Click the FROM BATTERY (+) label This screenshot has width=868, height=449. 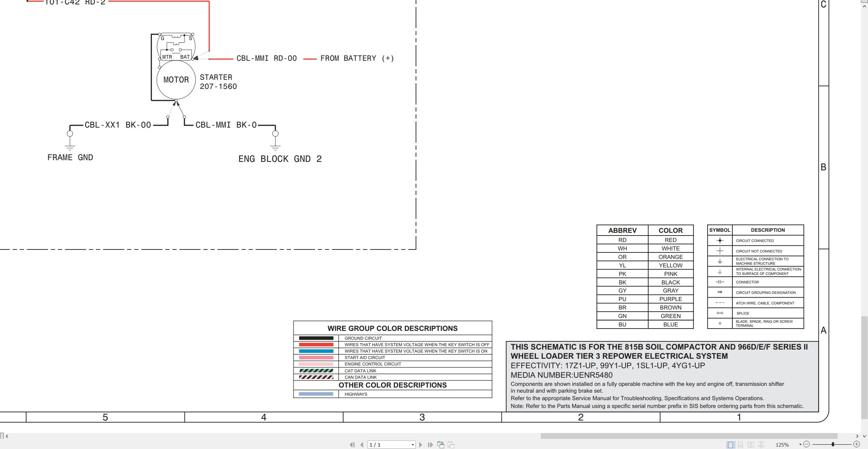click(x=357, y=58)
